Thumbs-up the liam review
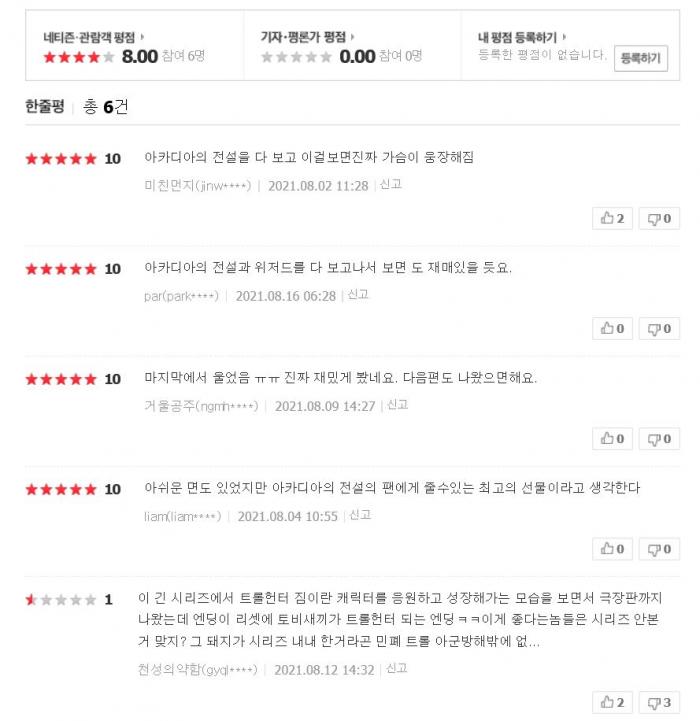 tap(613, 548)
